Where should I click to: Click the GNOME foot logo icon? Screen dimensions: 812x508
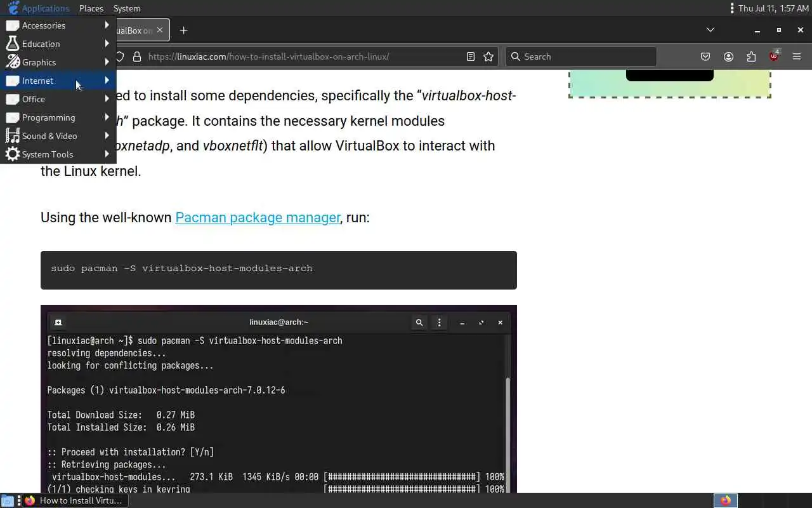(13, 8)
